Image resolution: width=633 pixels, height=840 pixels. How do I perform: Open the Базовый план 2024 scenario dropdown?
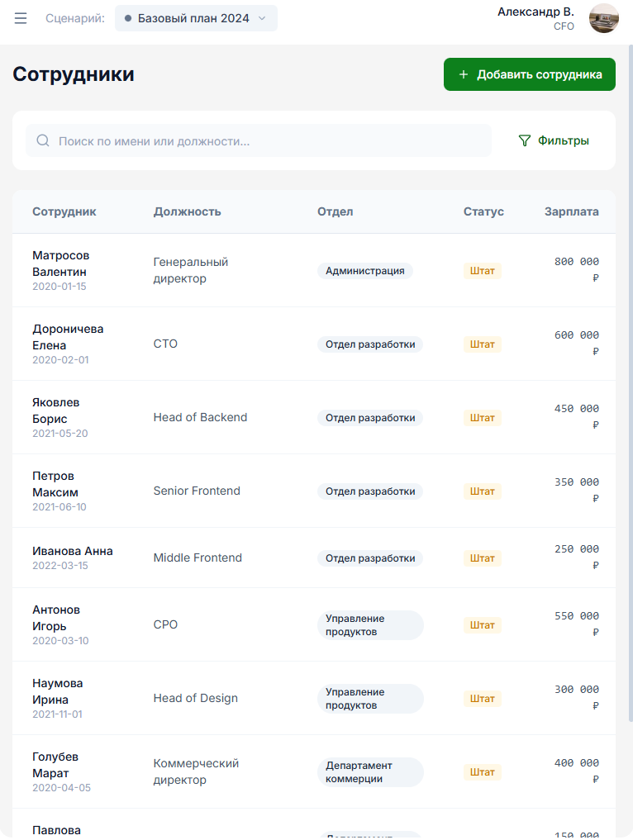(195, 18)
